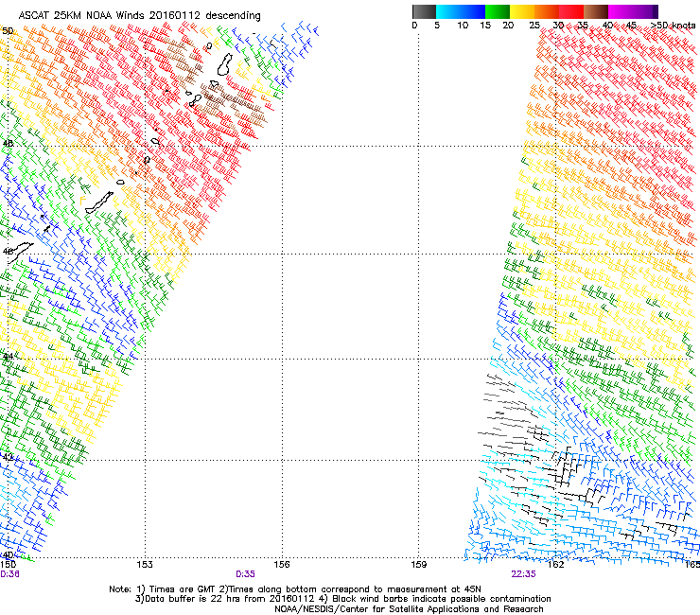700x615 pixels.
Task: Click the legend scale label '15'
Action: coord(485,26)
